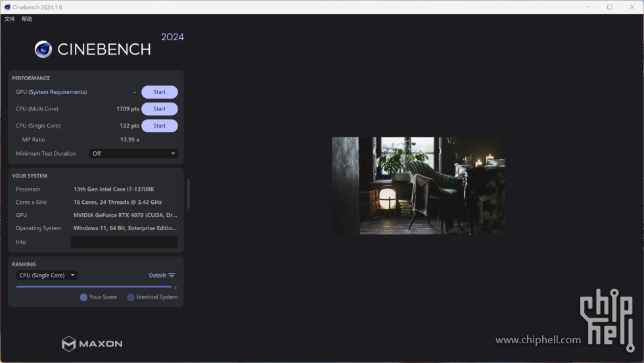Start the CPU Single Core test
This screenshot has height=363, width=644.
(159, 126)
